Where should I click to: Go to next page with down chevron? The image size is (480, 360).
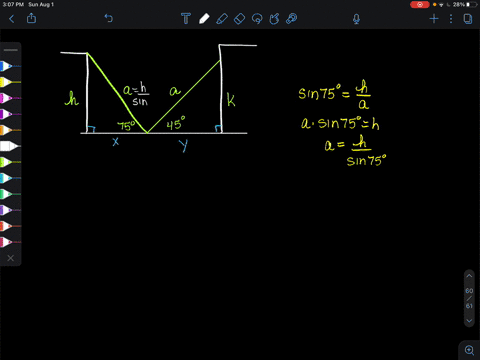[469, 321]
